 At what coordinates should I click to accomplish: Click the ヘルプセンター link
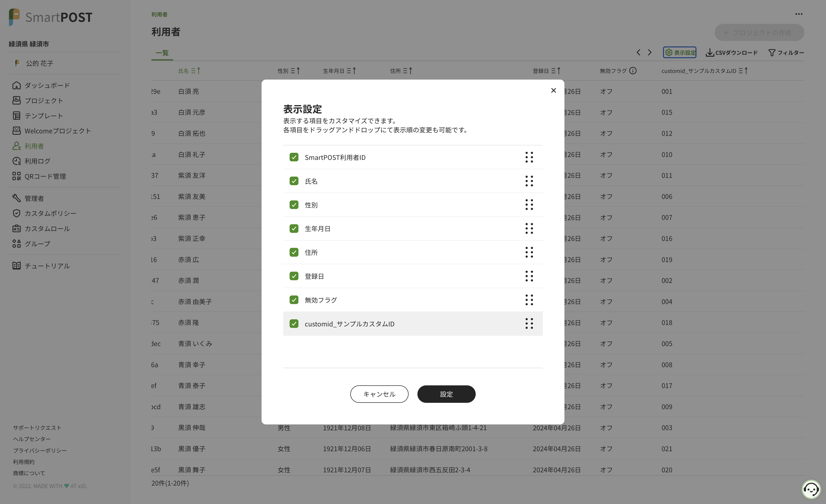(x=32, y=439)
